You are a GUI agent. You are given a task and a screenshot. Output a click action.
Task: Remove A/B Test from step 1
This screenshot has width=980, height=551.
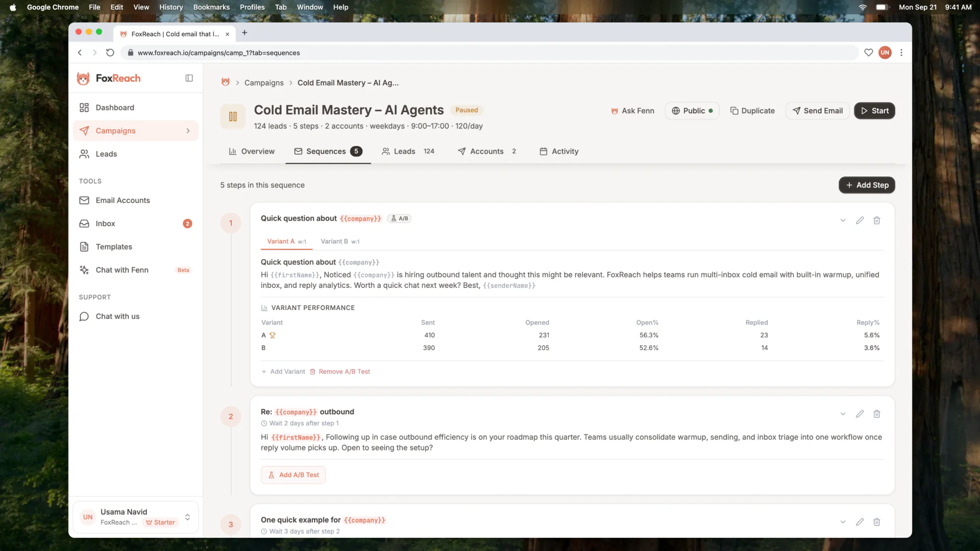(340, 372)
